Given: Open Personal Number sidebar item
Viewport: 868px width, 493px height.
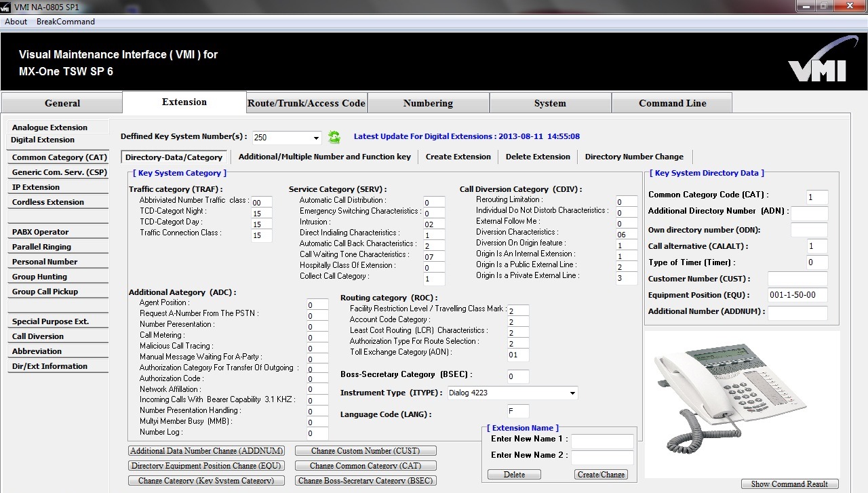Looking at the screenshot, I should pos(58,262).
